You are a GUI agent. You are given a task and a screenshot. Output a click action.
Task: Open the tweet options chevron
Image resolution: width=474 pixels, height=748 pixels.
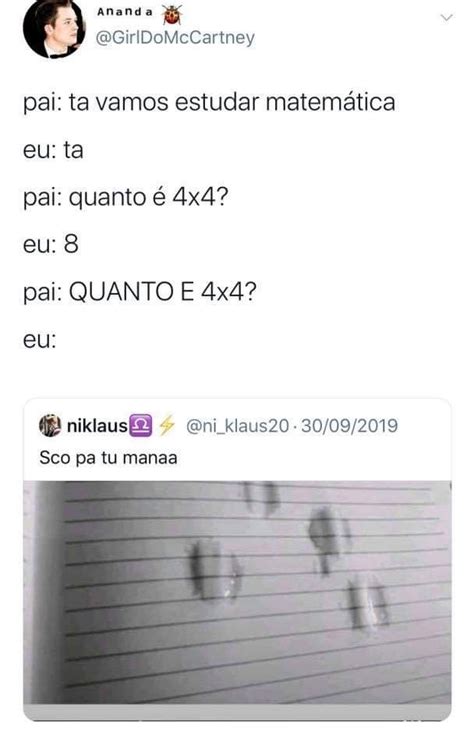446,18
